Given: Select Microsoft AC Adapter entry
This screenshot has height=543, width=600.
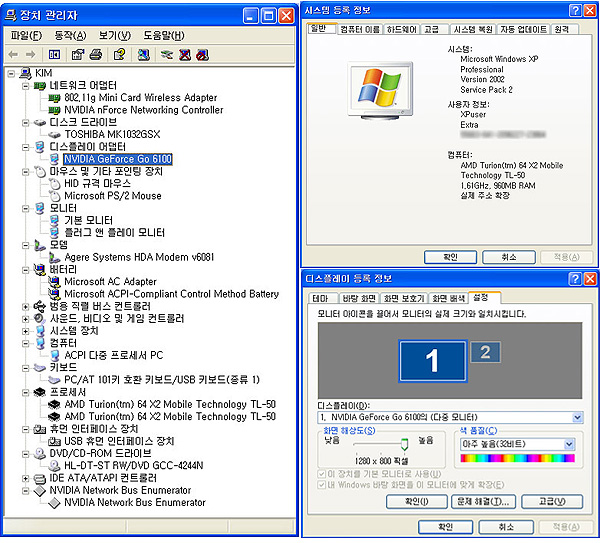Looking at the screenshot, I should tap(110, 282).
